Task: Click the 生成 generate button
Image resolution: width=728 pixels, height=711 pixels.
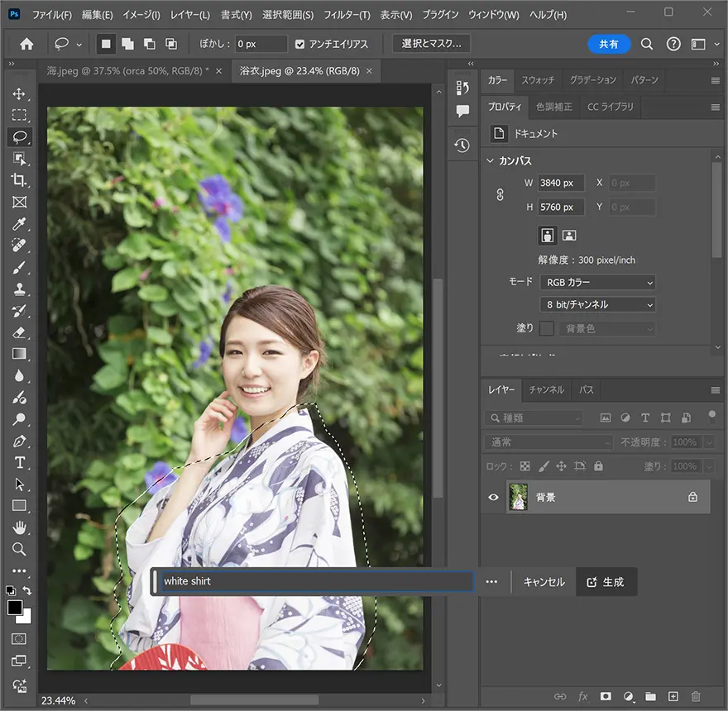Action: 606,582
